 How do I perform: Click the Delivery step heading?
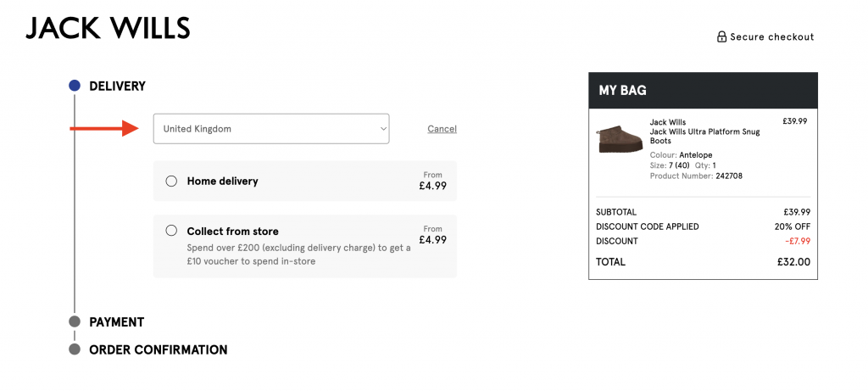coord(117,86)
